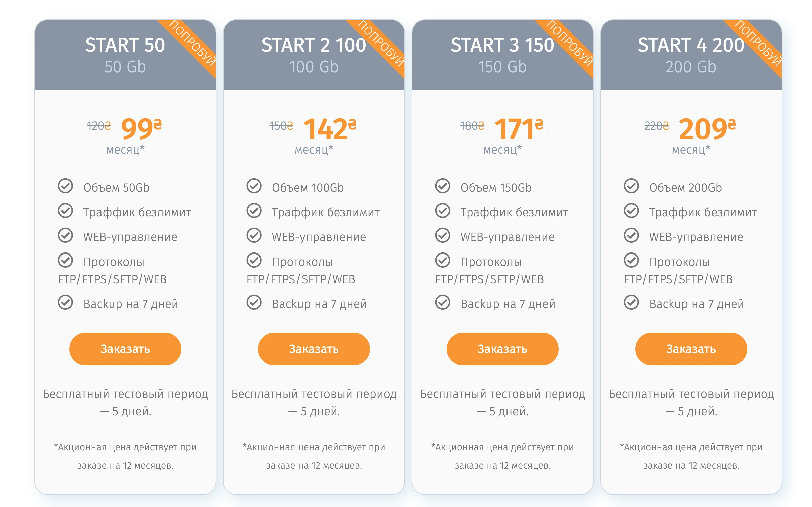
Task: Click checkmark icon next to Объем 50Gb
Action: tap(65, 186)
